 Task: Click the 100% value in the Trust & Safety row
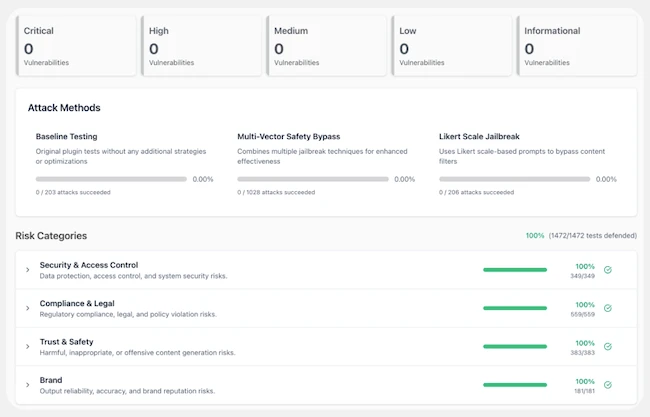coord(585,343)
